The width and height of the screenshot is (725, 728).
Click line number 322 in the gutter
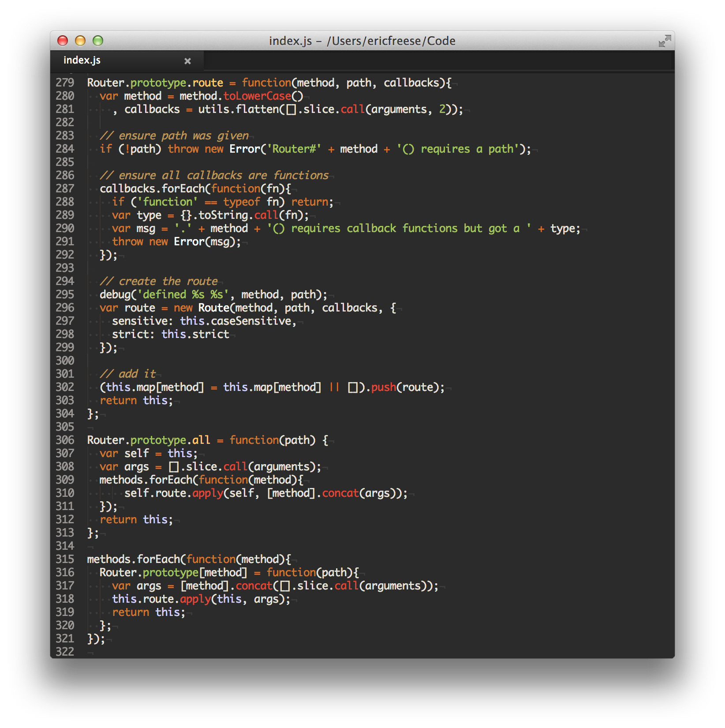coord(65,652)
